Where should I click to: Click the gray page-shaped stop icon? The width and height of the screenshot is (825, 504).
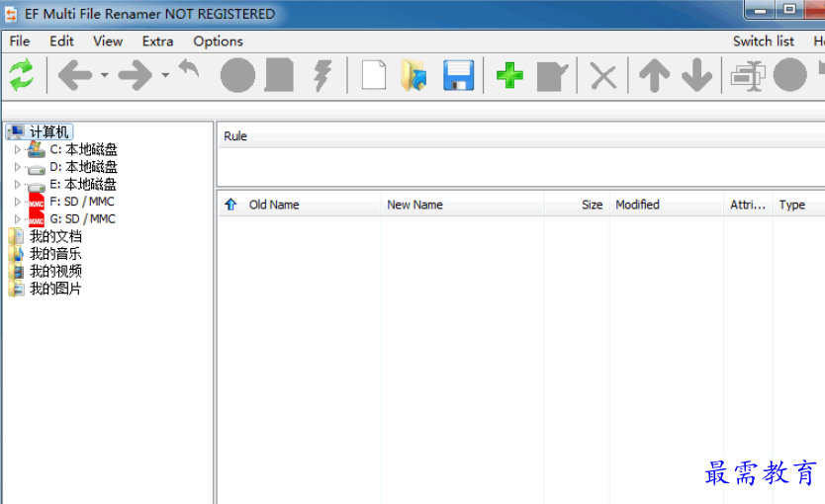coord(279,76)
